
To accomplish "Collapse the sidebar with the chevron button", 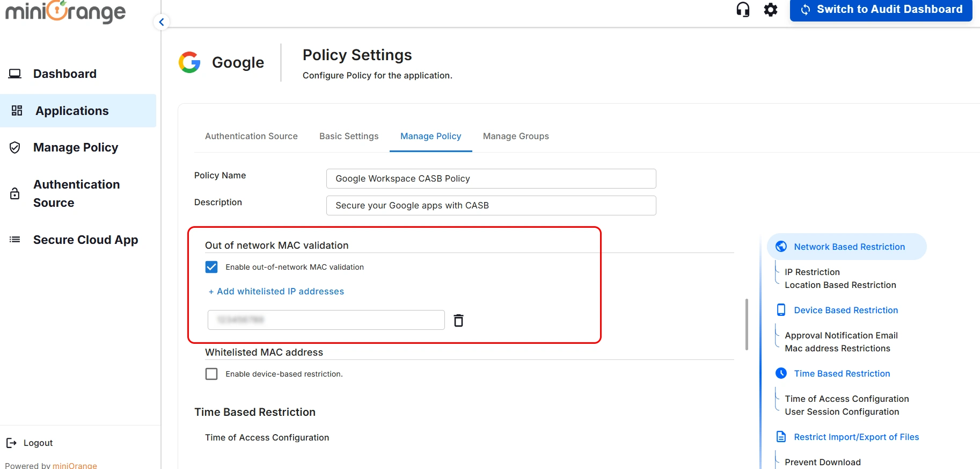I will coord(162,22).
